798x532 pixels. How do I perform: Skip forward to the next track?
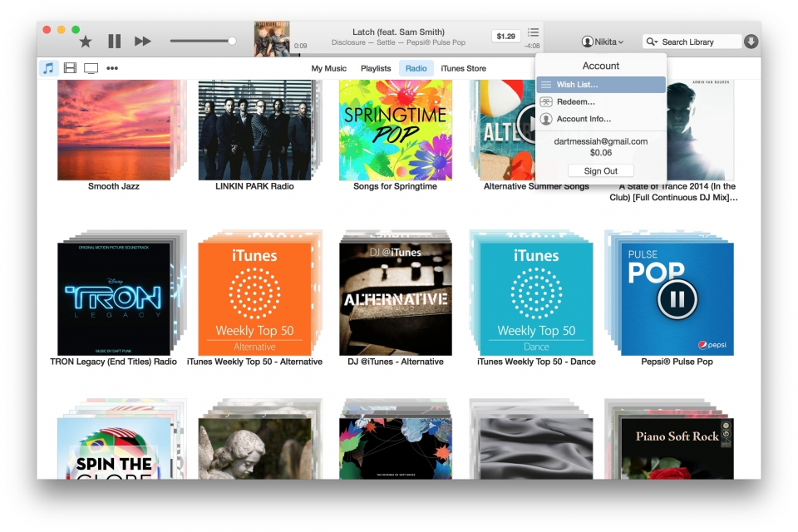(x=143, y=41)
